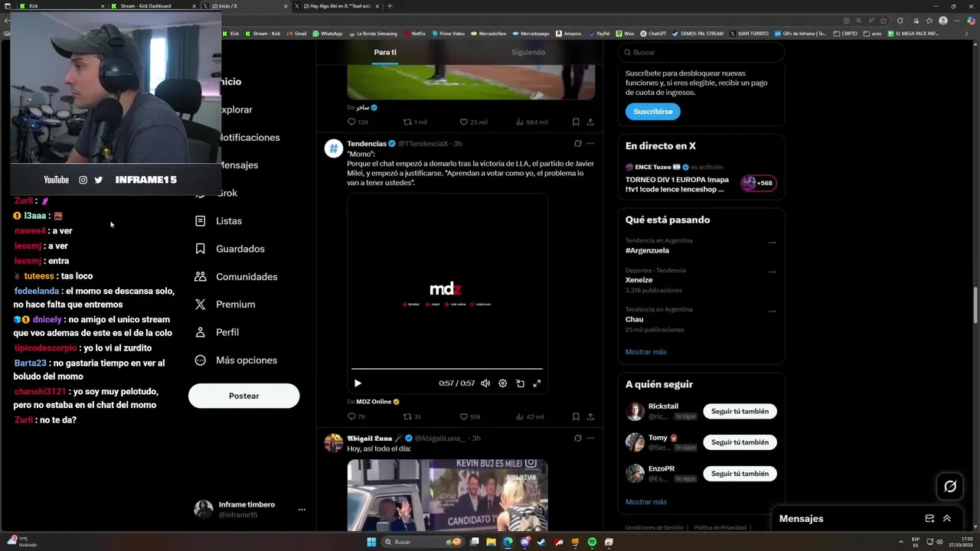The height and width of the screenshot is (551, 980).
Task: Follow Tomy with Seguir tú también
Action: pos(740,442)
